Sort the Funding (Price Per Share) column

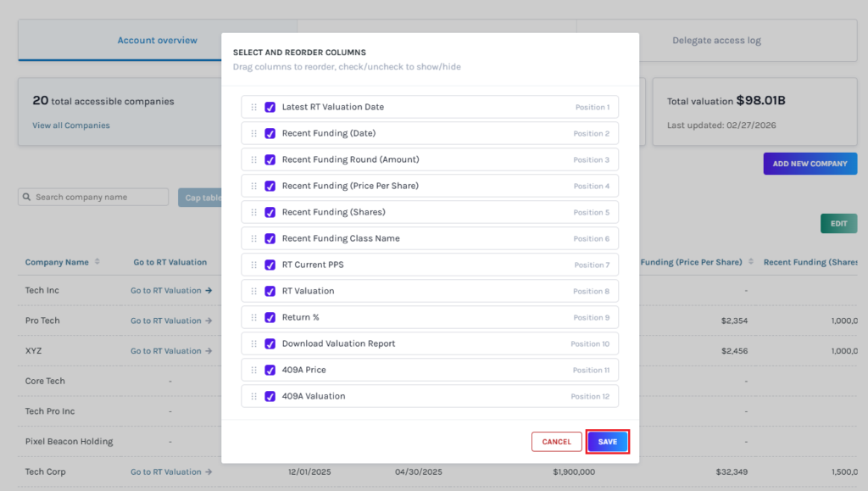(751, 262)
